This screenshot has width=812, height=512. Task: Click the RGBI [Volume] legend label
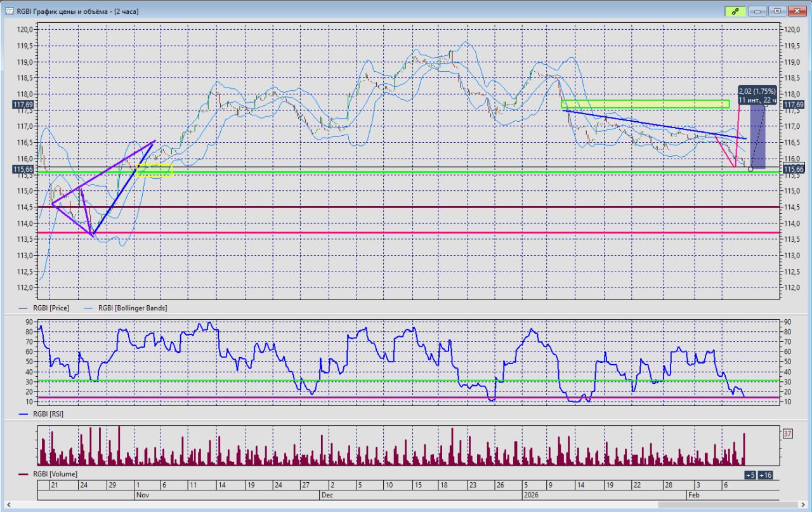(55, 474)
